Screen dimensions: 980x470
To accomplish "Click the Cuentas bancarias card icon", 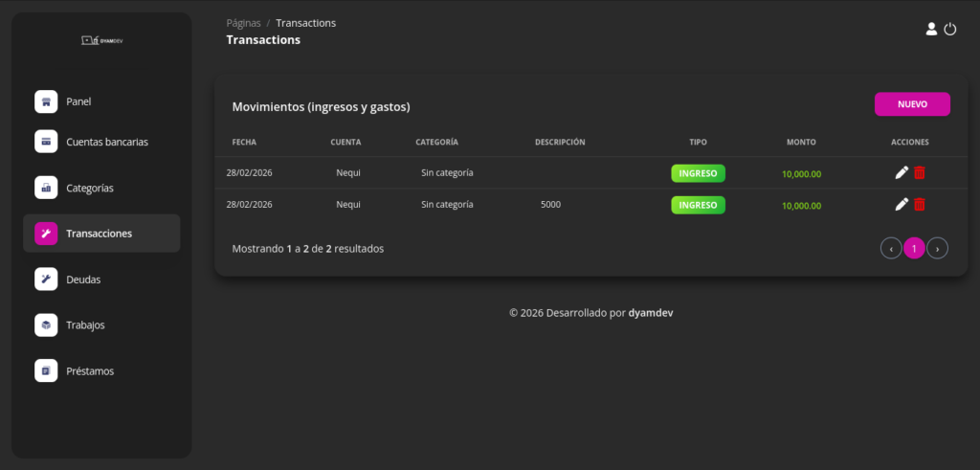I will (46, 142).
